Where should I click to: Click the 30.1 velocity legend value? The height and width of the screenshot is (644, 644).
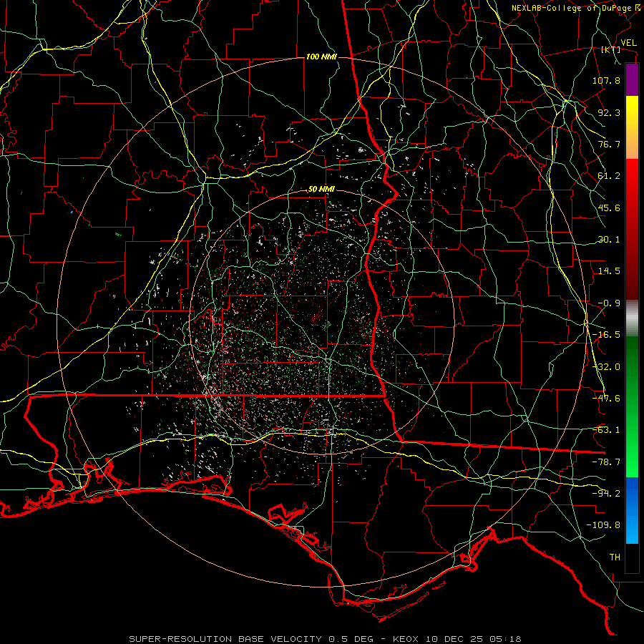tap(609, 240)
